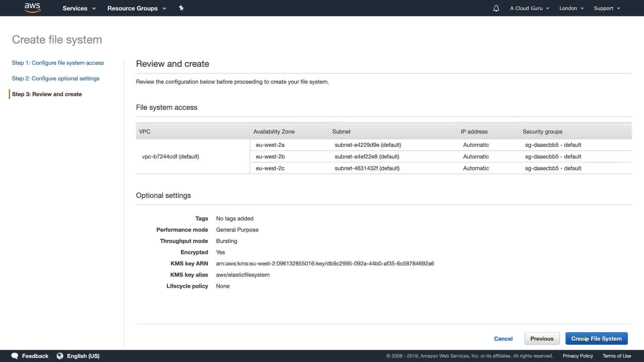The height and width of the screenshot is (362, 644).
Task: Open the Services dropdown menu
Action: [x=79, y=8]
